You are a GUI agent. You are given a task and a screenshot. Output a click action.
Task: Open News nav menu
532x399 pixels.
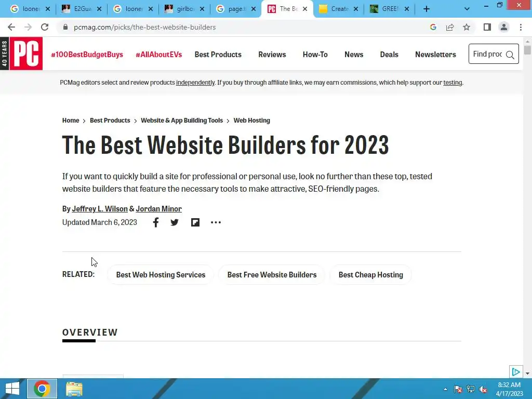354,55
